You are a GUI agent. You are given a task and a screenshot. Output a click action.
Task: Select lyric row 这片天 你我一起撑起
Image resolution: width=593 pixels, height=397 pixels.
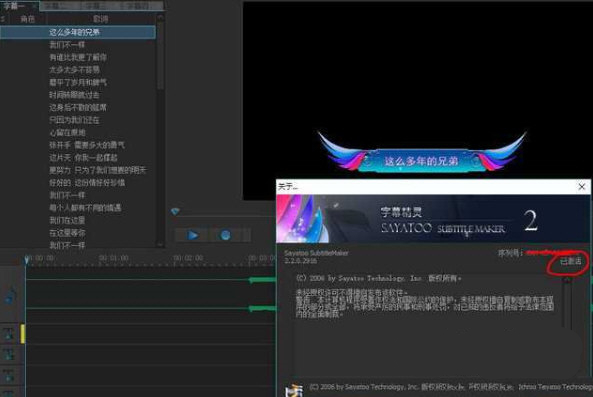(x=78, y=157)
